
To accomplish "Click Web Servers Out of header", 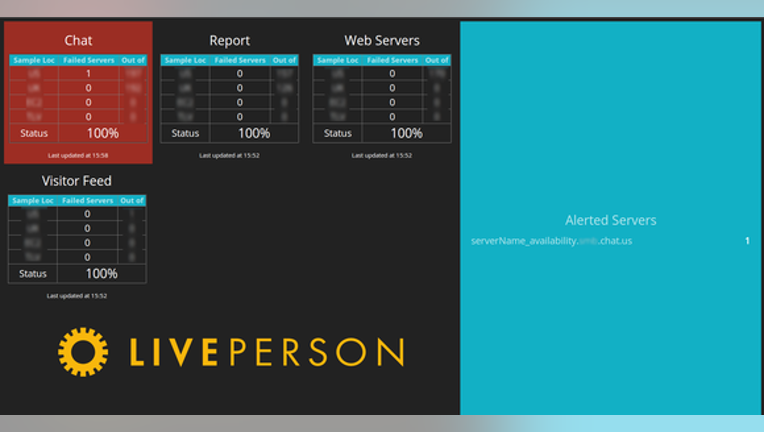I will (437, 60).
